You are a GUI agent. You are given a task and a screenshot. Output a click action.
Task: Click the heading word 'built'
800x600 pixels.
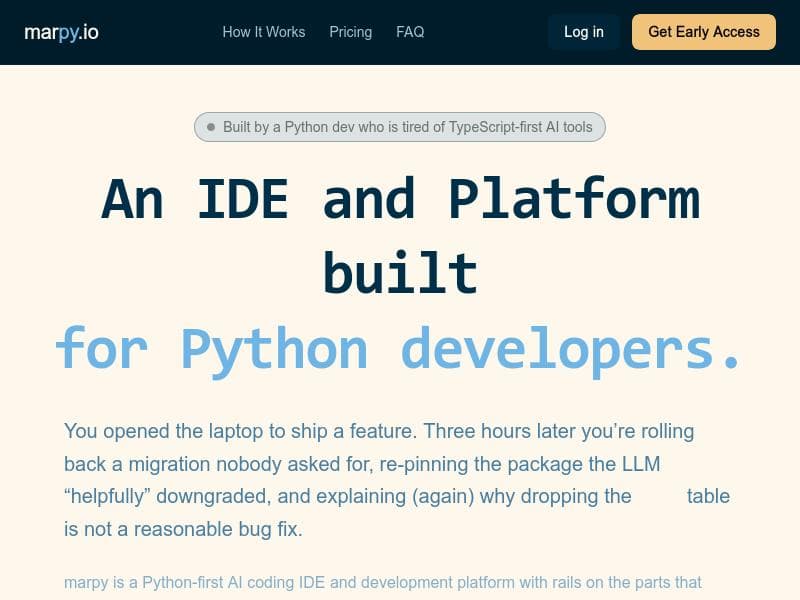[401, 273]
